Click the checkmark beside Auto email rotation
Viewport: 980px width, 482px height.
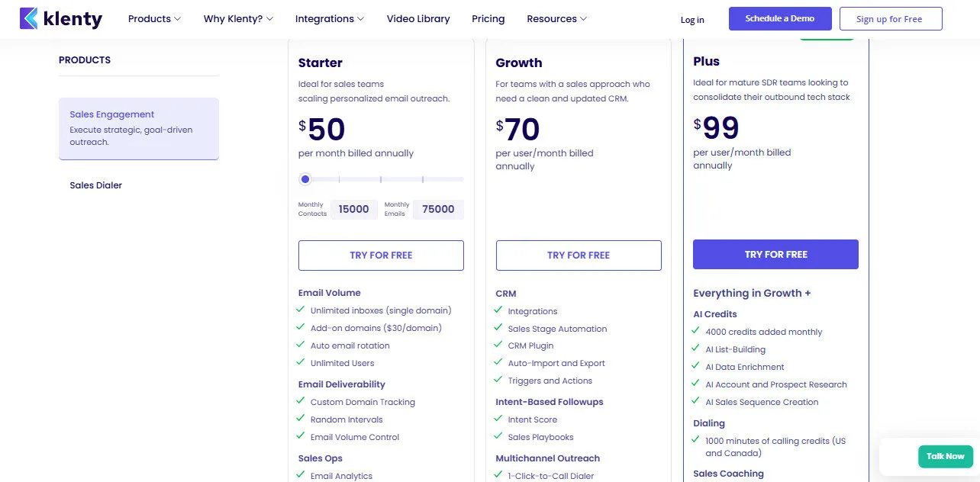pyautogui.click(x=300, y=345)
